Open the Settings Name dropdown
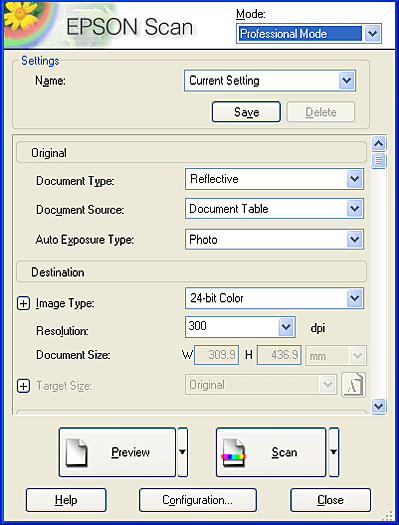The height and width of the screenshot is (525, 399). point(270,81)
